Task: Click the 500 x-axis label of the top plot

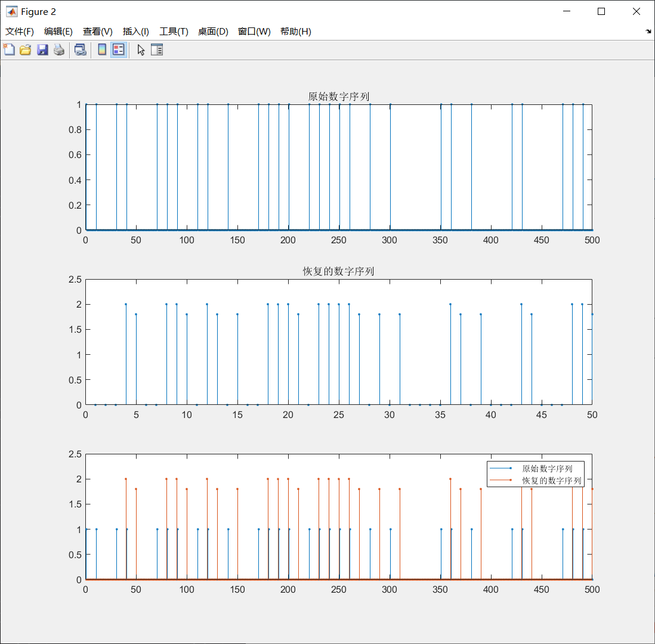Action: [x=592, y=240]
